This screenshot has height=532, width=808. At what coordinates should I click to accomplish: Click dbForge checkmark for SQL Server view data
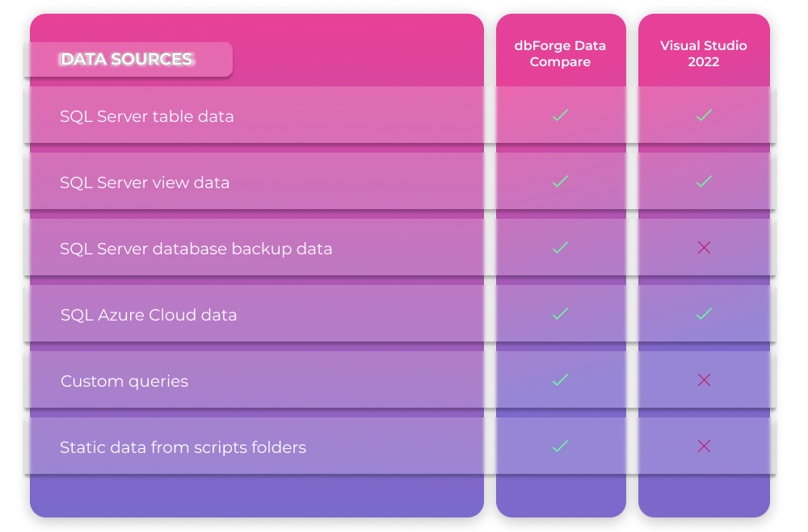click(x=560, y=182)
